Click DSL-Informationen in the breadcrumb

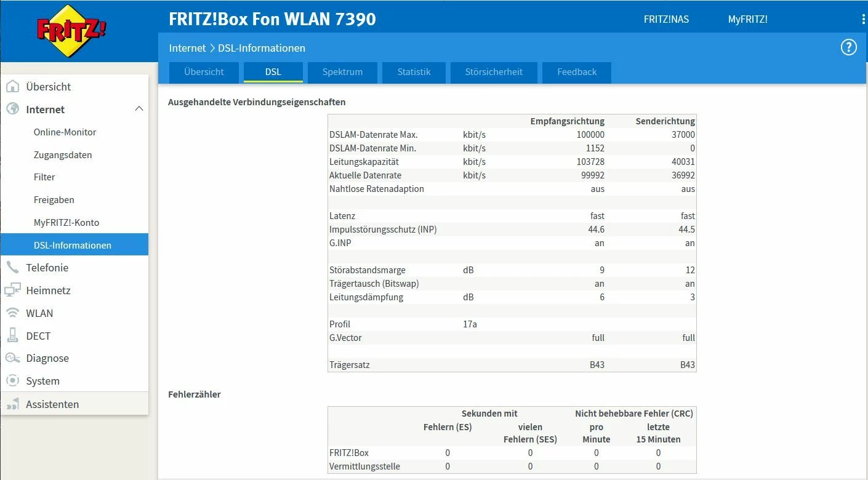click(x=262, y=48)
